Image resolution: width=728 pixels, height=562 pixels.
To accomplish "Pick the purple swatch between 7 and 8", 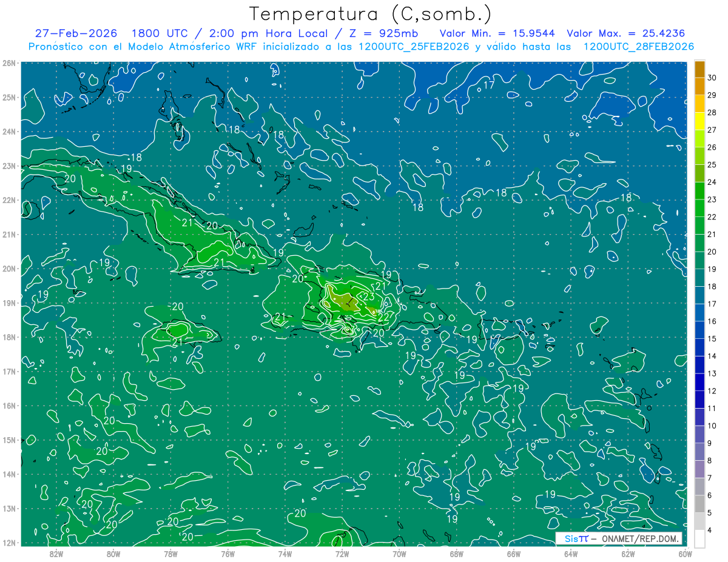I will (699, 469).
